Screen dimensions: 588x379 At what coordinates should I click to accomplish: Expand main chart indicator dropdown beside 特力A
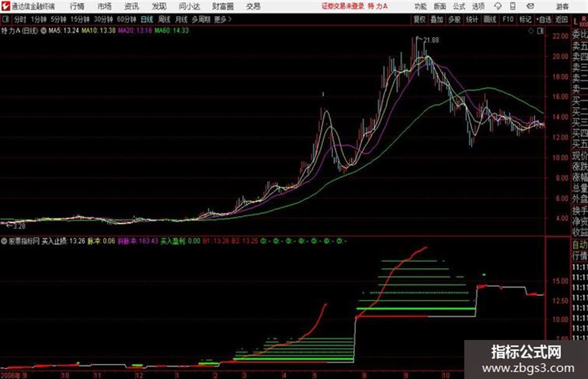pyautogui.click(x=43, y=31)
